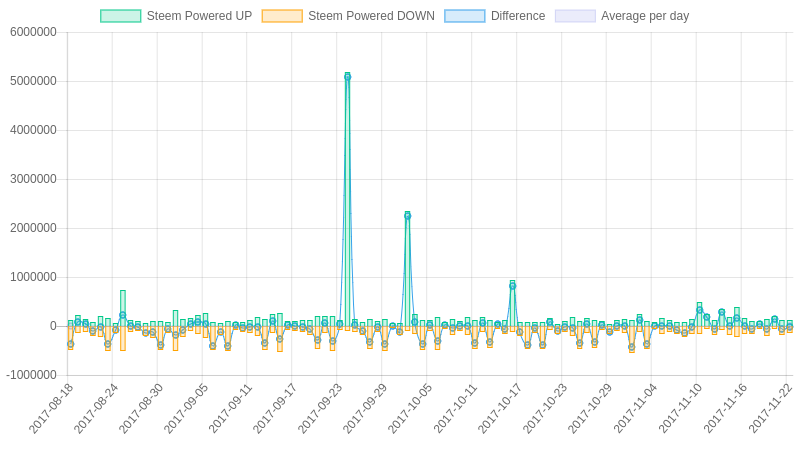
Task: Click the tallest peak data point above 5000000
Action: pos(347,77)
